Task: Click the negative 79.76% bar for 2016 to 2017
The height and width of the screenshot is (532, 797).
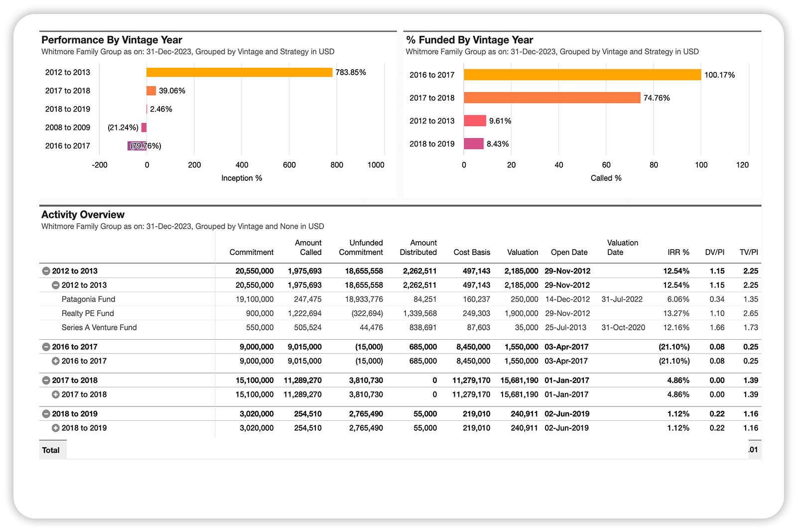Action: pyautogui.click(x=137, y=146)
